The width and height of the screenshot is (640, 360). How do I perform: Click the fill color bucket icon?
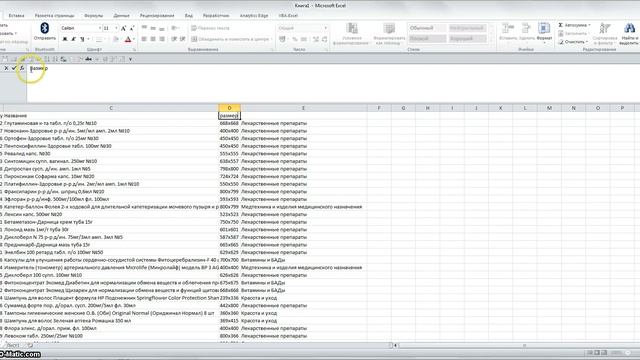tap(116, 39)
